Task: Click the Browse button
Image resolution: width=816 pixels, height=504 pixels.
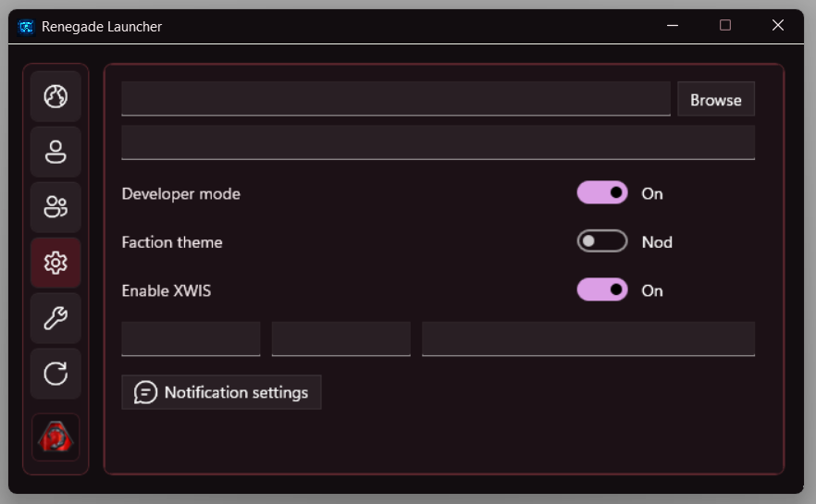Action: point(716,99)
